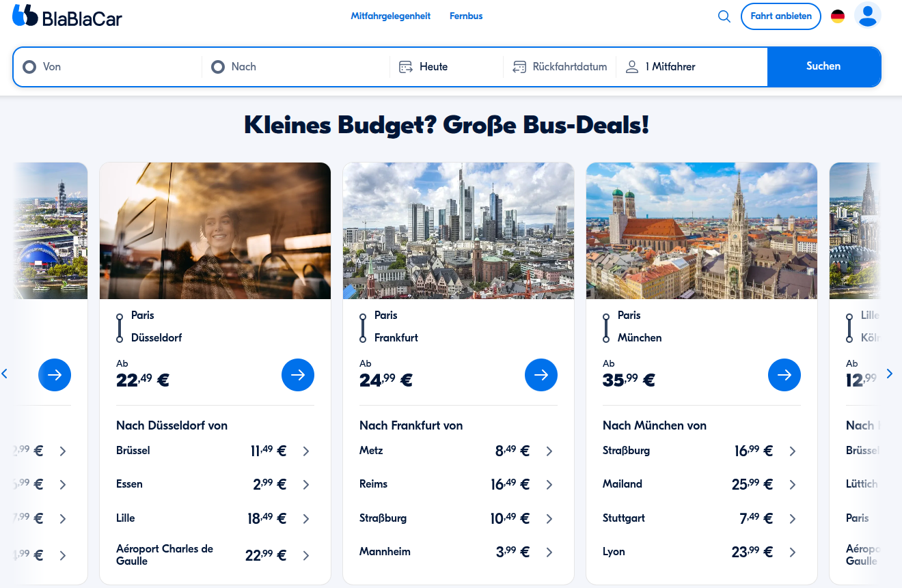Click the Suchen search button
902x588 pixels.
pyautogui.click(x=823, y=66)
